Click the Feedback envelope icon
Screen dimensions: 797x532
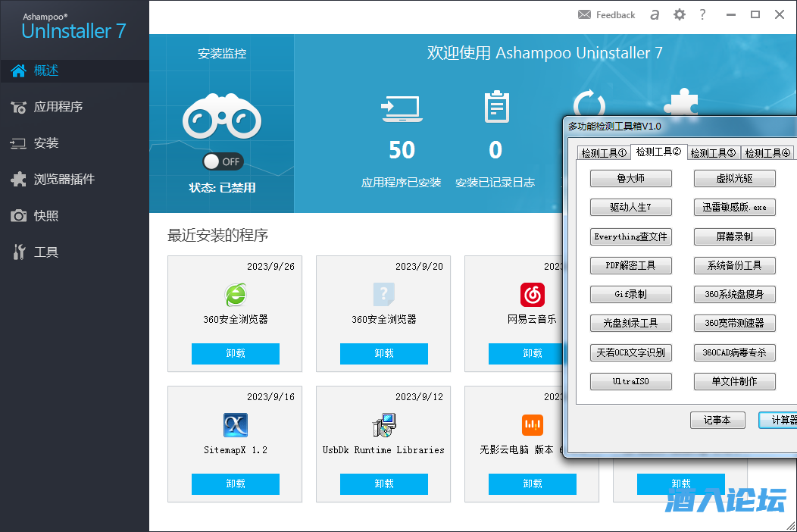(584, 14)
